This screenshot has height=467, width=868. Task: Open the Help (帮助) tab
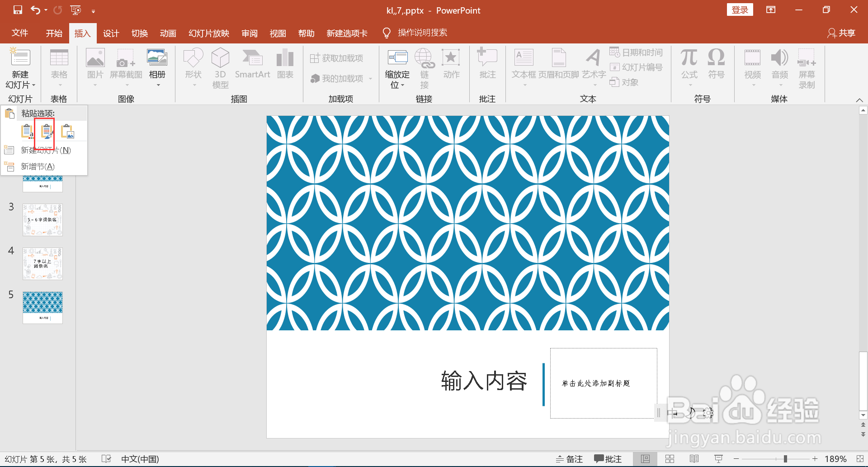pos(307,33)
